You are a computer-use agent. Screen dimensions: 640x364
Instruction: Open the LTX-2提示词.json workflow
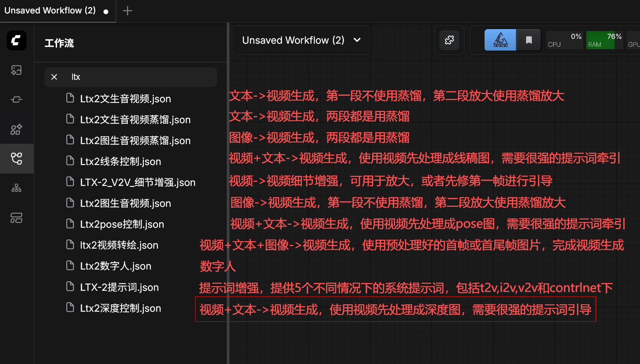[119, 287]
